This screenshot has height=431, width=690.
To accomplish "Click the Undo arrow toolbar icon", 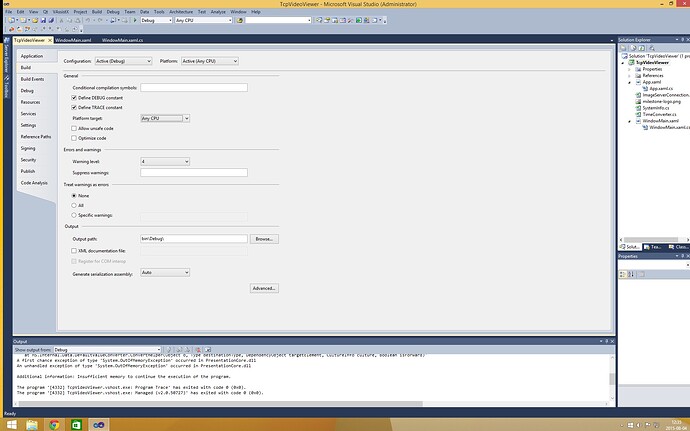I will tap(88, 20).
